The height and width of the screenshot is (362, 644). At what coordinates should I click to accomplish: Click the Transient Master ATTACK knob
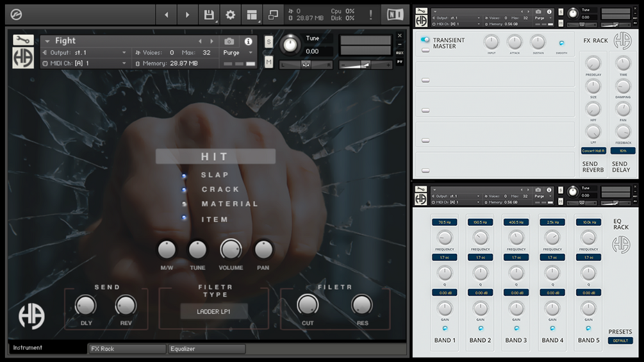tap(515, 42)
